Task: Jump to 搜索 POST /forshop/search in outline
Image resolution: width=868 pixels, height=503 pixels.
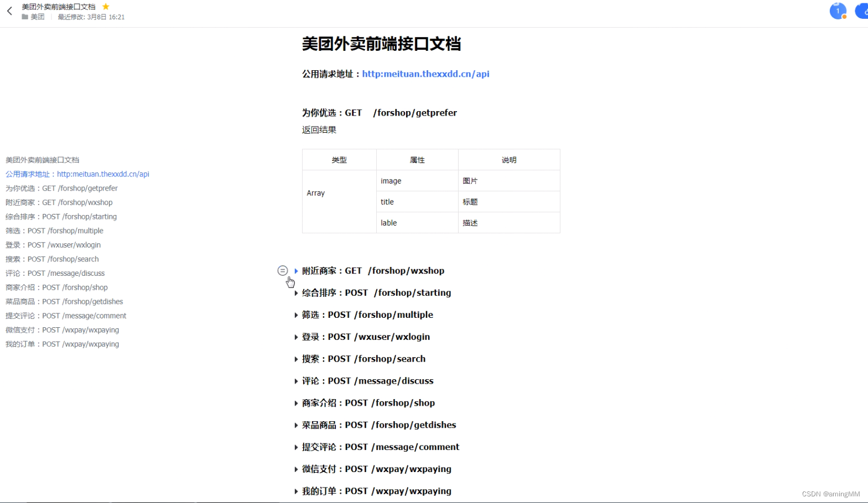Action: pos(52,259)
